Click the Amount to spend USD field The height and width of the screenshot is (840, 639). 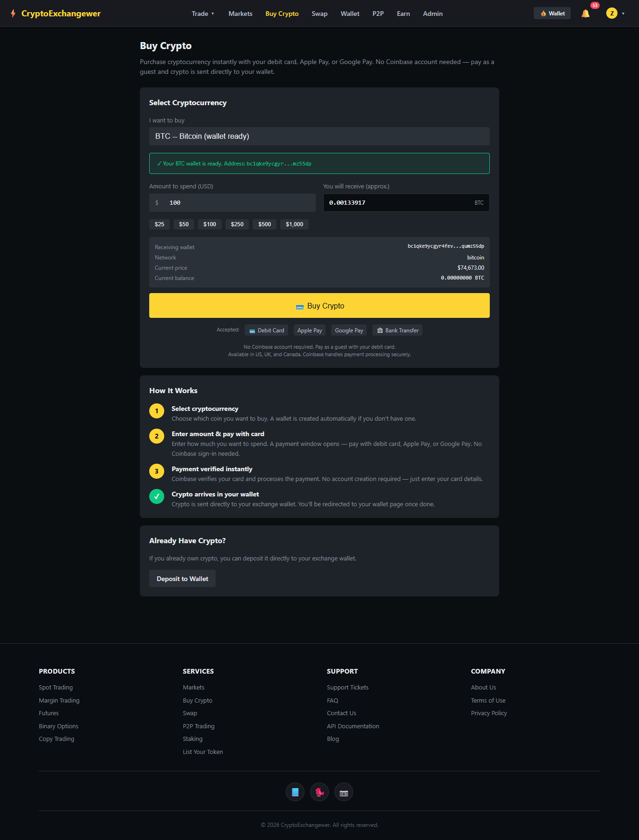point(232,203)
